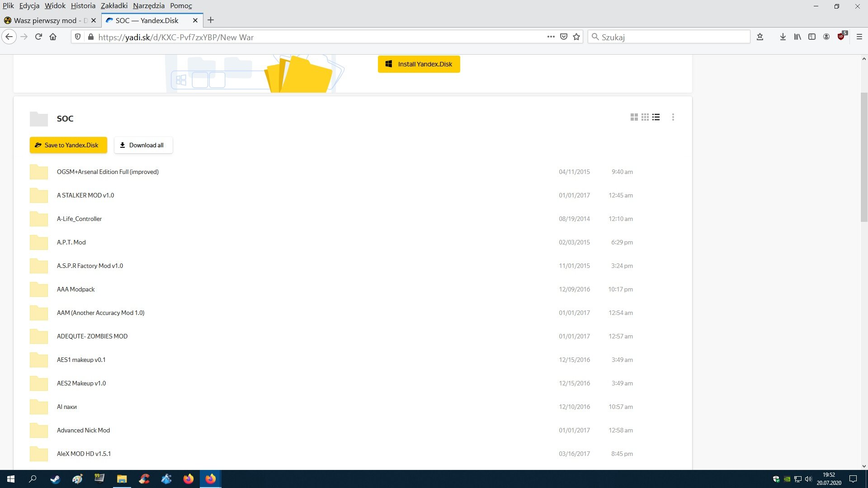
Task: Click Download all button
Action: 143,145
